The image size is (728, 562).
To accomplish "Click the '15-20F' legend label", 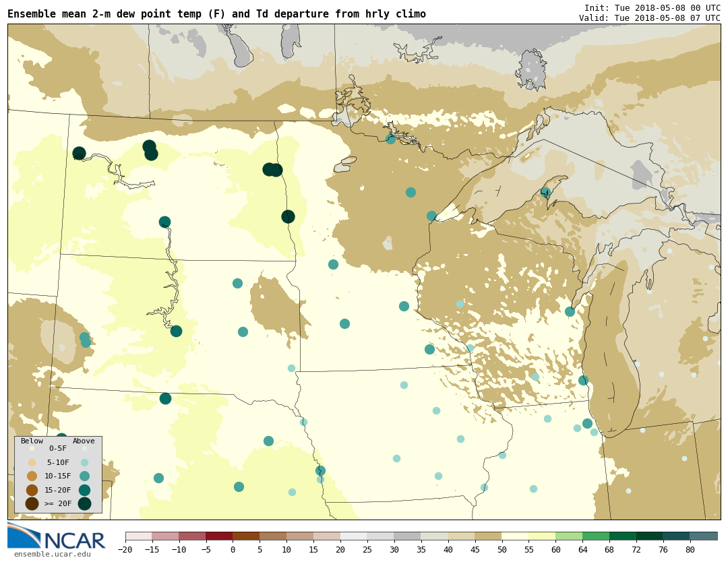I will 58,490.
